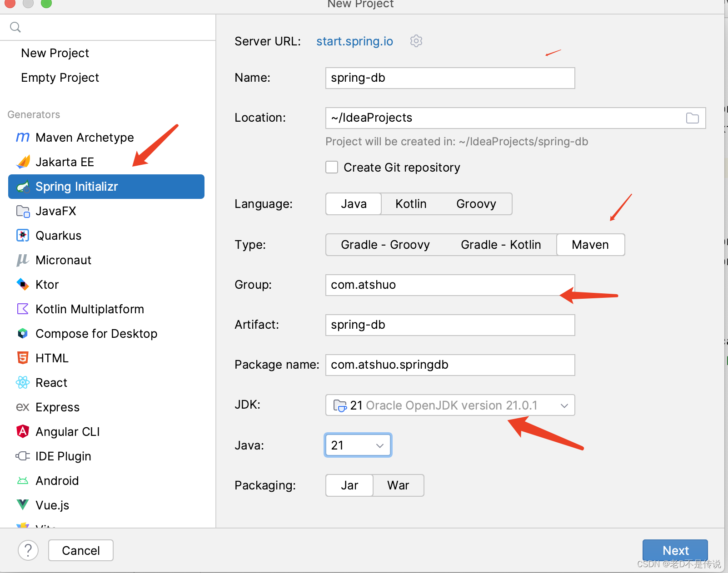Image resolution: width=728 pixels, height=573 pixels.
Task: Open help with question mark button
Action: (x=28, y=550)
